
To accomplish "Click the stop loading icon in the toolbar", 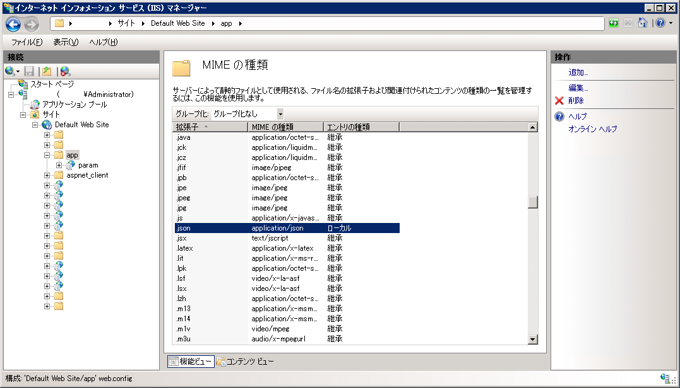I will tap(628, 23).
